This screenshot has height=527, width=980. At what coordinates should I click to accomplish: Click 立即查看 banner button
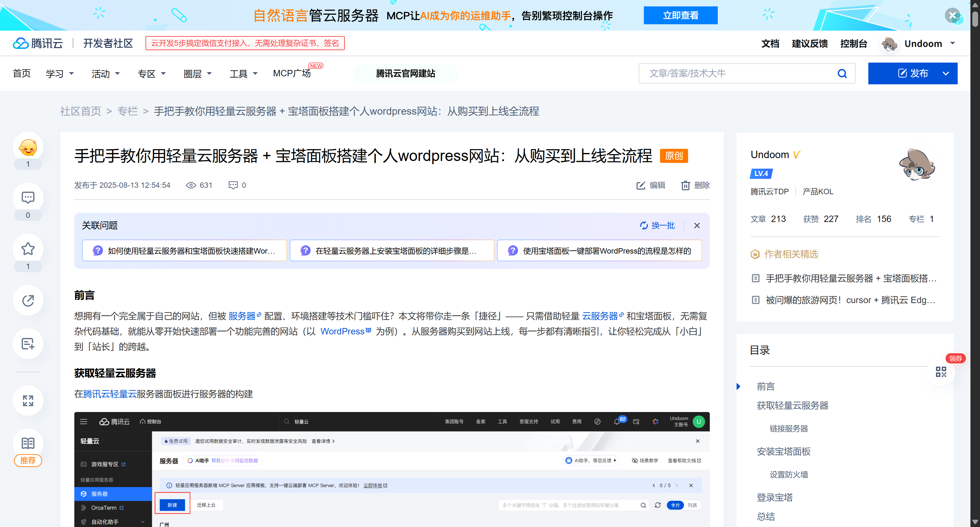[680, 15]
